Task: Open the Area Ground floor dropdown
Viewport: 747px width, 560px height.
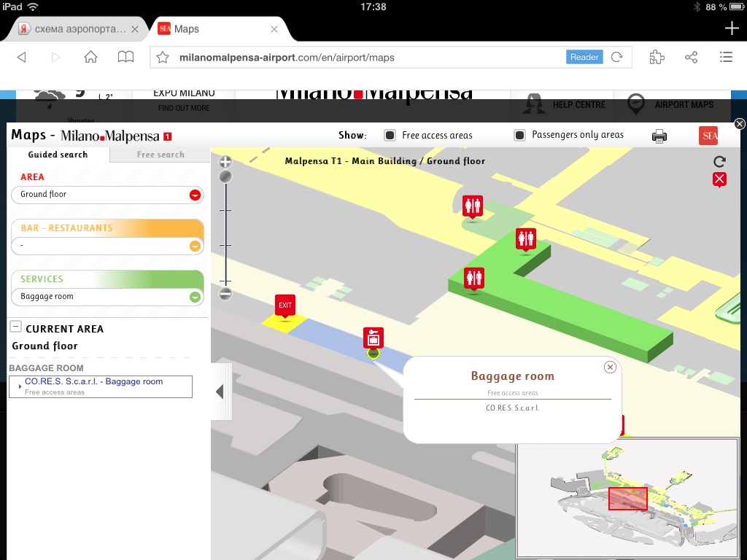Action: [108, 195]
